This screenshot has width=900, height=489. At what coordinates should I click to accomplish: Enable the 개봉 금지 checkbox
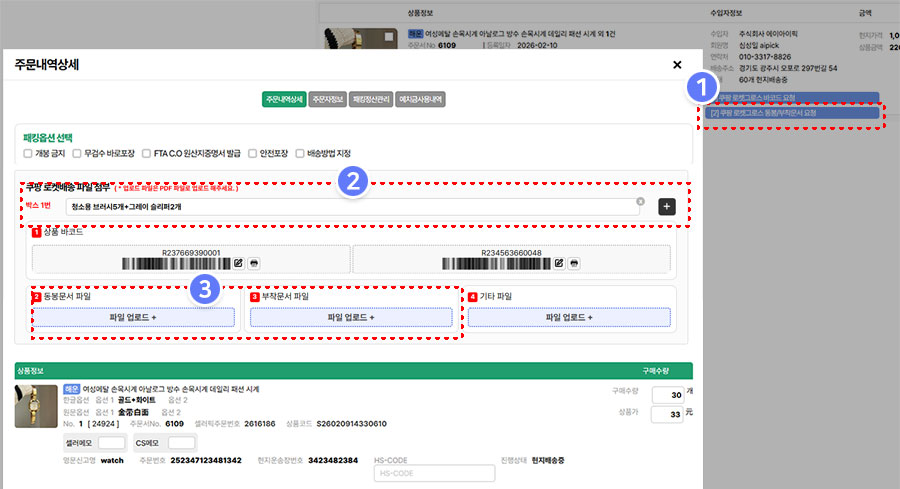coord(28,153)
